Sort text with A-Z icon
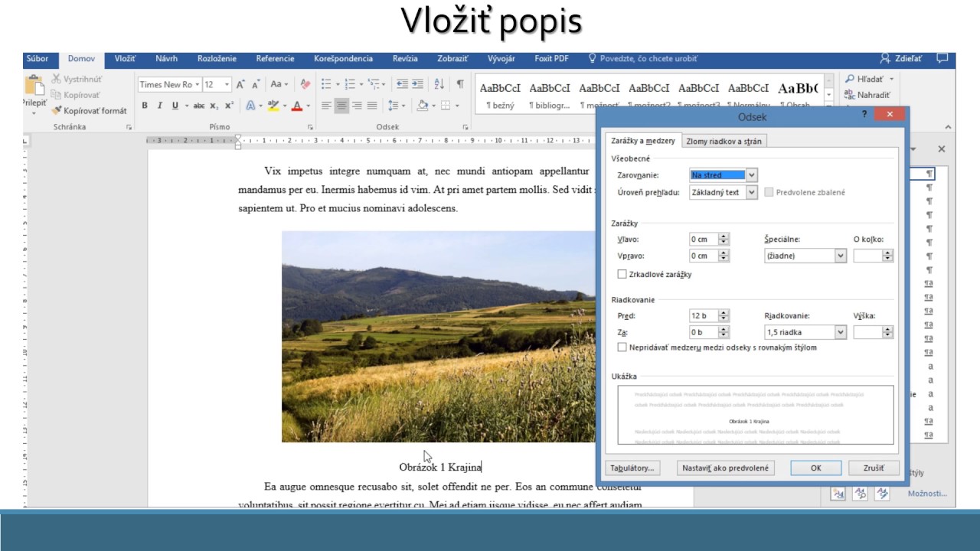 (x=439, y=84)
